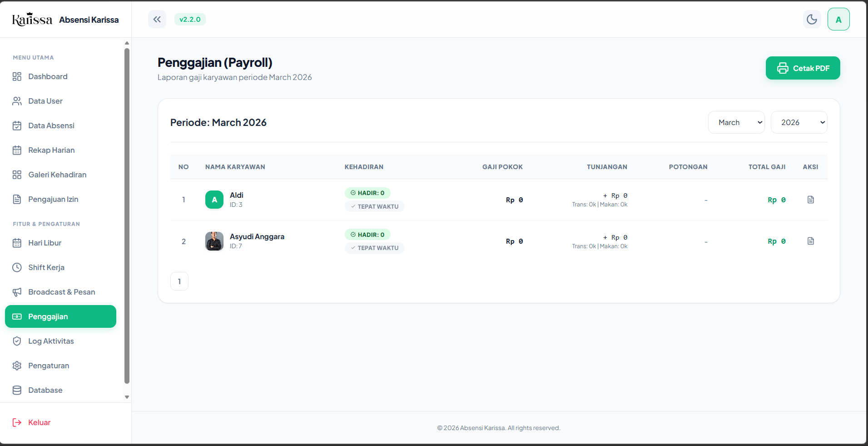Click the Penggajian money icon
Image resolution: width=868 pixels, height=446 pixels.
pyautogui.click(x=17, y=316)
